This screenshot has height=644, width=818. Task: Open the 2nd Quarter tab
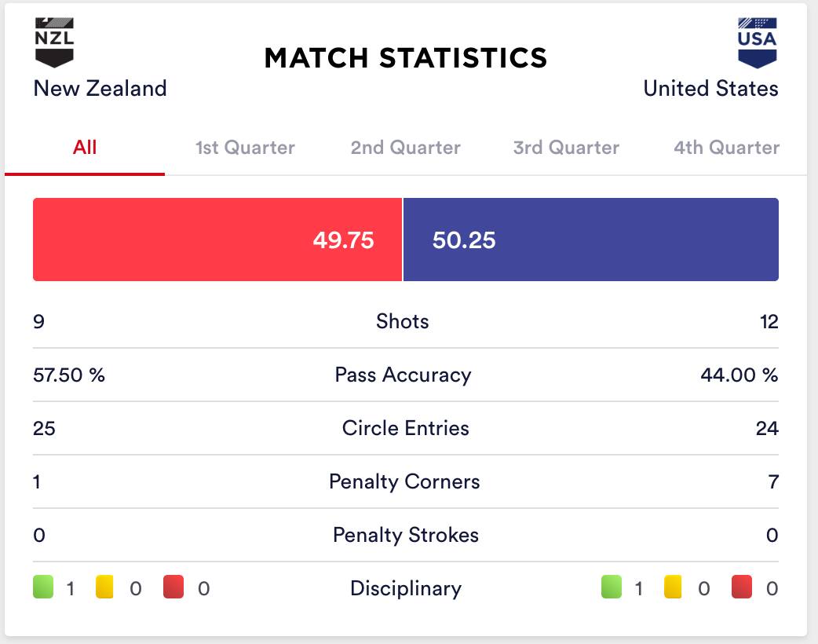click(405, 148)
